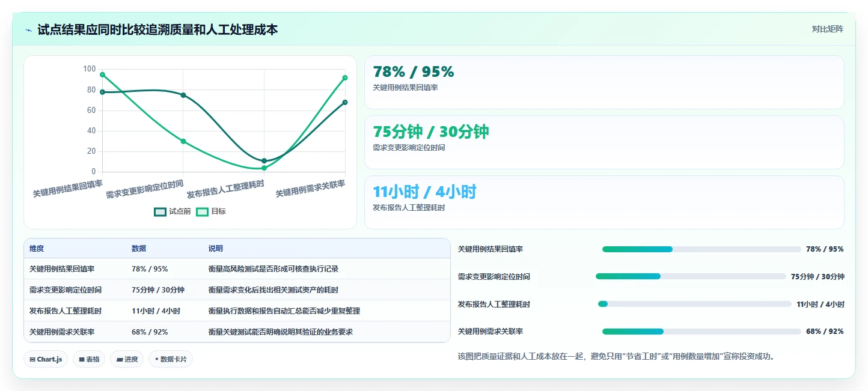Click table cell 关键用例需求关联率

click(62, 332)
